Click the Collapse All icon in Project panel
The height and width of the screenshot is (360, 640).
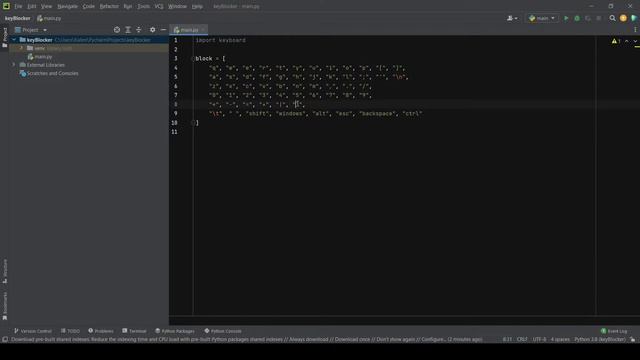pyautogui.click(x=139, y=30)
